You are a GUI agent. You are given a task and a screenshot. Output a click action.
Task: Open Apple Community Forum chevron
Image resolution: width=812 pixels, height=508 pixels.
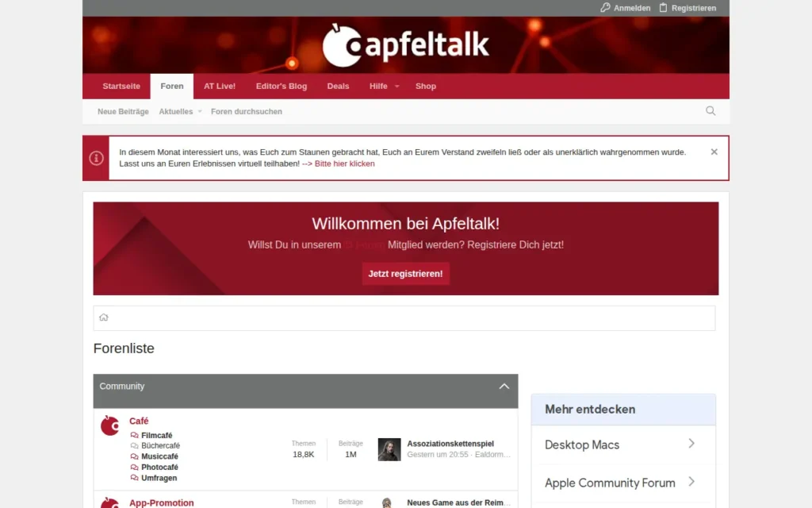tap(691, 482)
